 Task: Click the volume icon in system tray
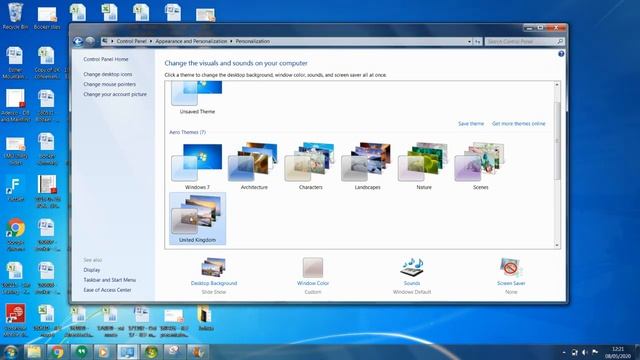[x=585, y=352]
